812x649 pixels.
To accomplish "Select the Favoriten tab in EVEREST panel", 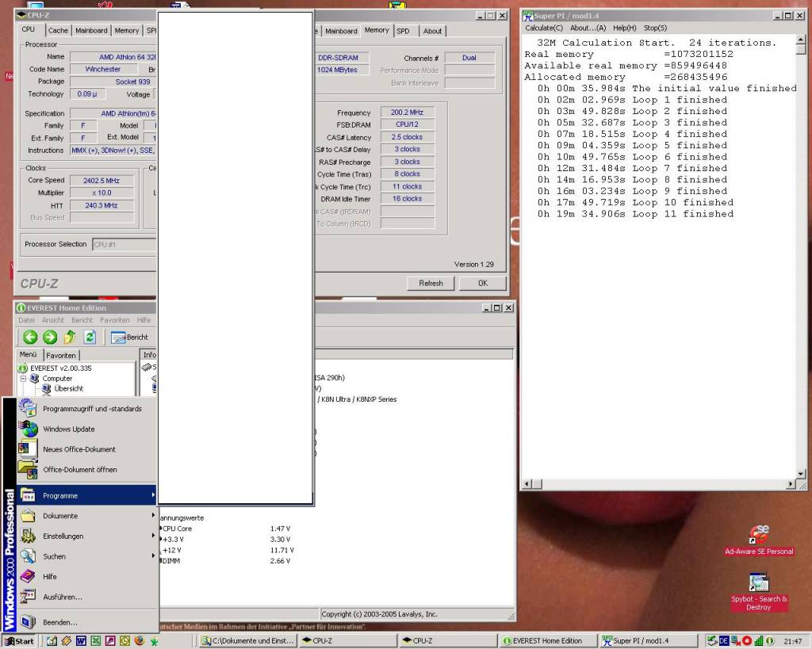I will tap(60, 355).
